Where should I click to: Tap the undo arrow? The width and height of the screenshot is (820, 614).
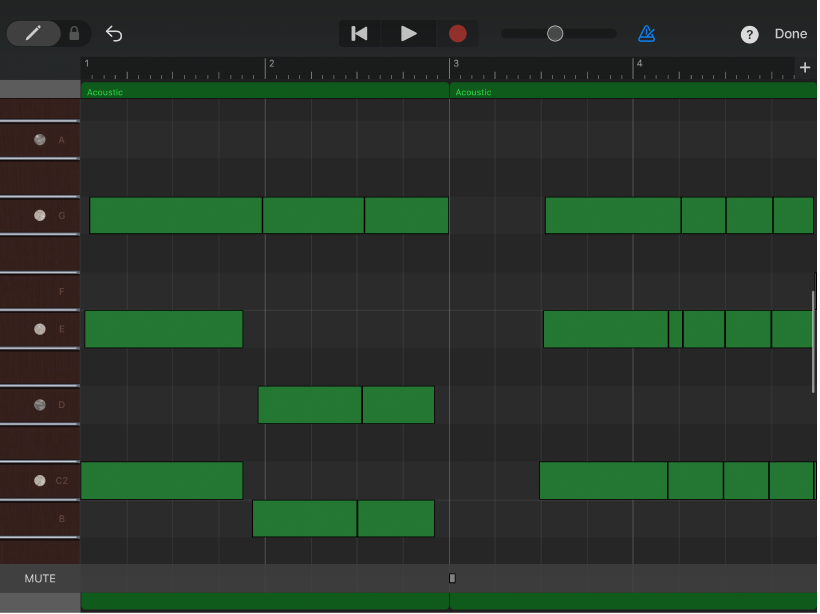tap(113, 33)
